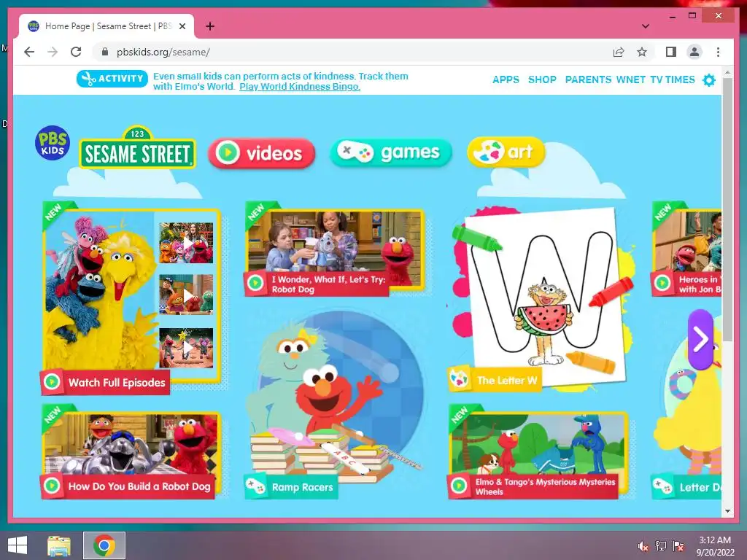This screenshot has width=747, height=560.
Task: Open the PARENTS menu link
Action: click(588, 79)
